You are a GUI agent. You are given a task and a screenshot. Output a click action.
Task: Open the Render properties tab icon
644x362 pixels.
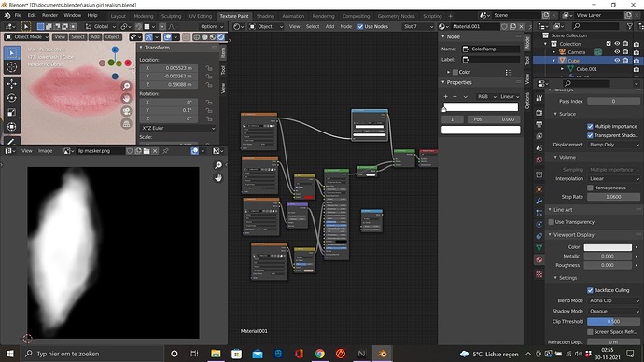point(539,113)
